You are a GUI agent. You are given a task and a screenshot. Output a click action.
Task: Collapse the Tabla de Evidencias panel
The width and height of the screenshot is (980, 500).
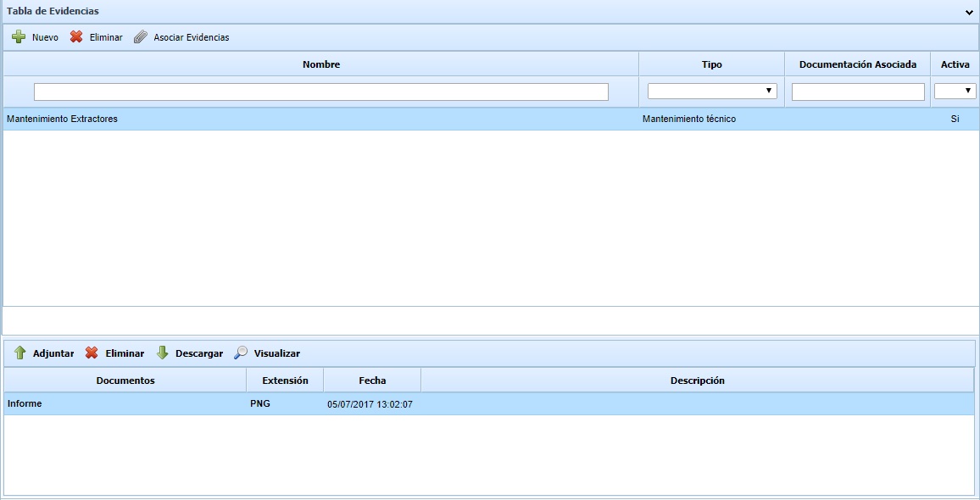(969, 12)
